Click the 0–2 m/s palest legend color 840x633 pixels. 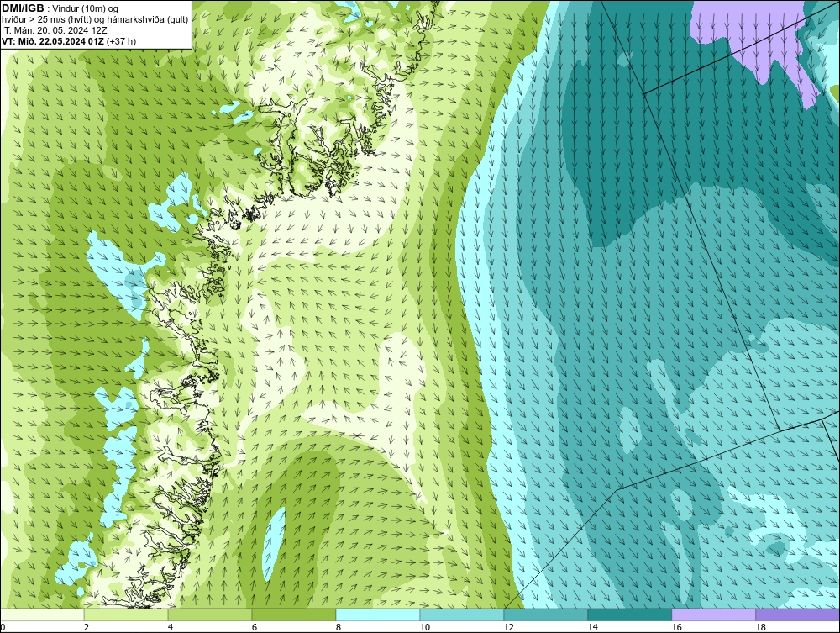[42, 615]
